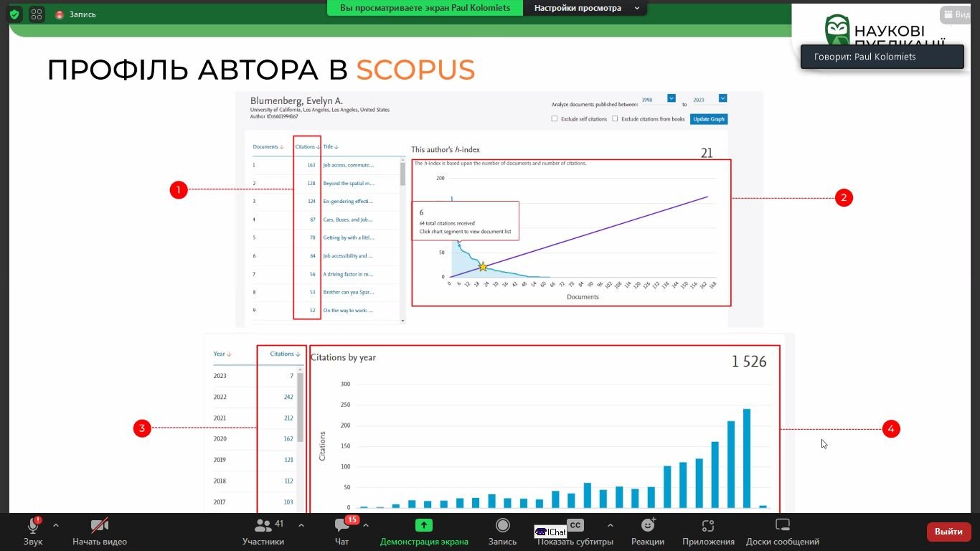Sort Citations header in year table
Screen dimensions: 980x551
285,354
